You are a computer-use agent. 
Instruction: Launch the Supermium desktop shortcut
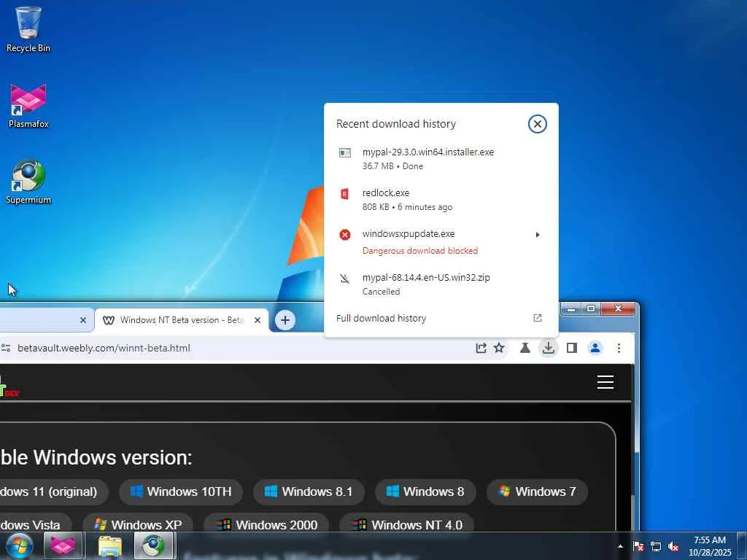pyautogui.click(x=28, y=182)
